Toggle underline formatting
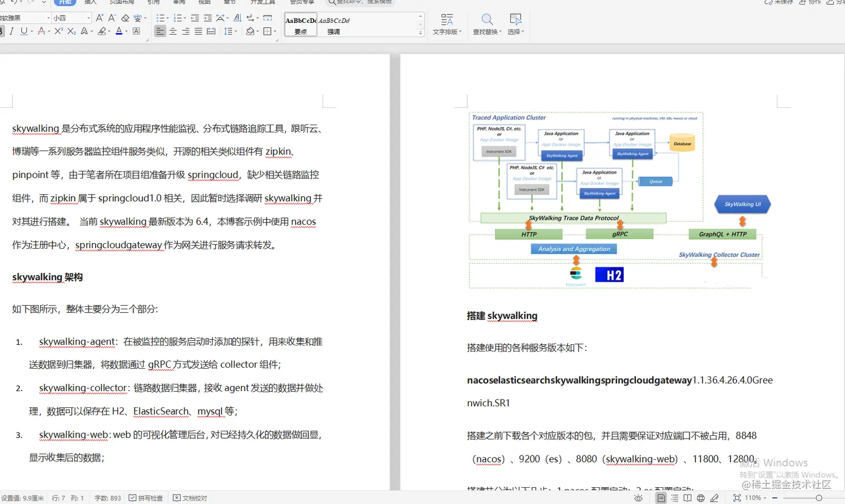 point(23,31)
